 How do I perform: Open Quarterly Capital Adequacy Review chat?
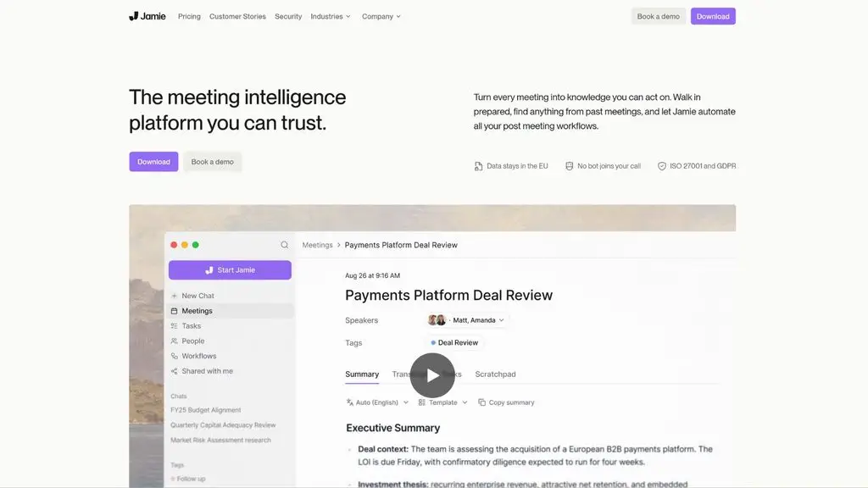point(223,425)
